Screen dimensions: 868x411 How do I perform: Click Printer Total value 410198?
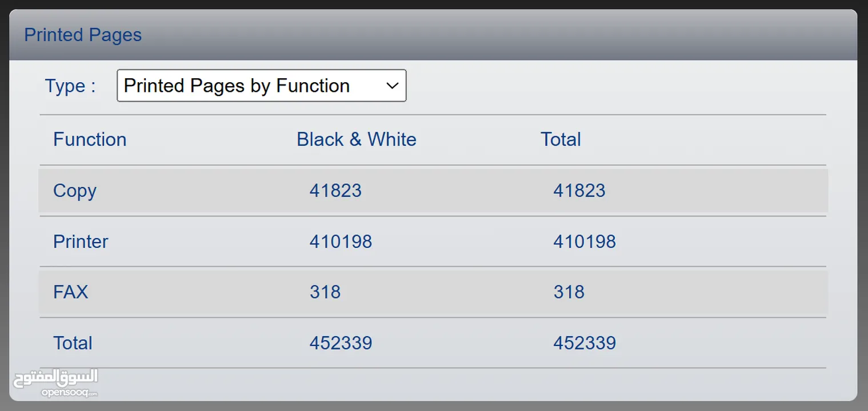585,241
